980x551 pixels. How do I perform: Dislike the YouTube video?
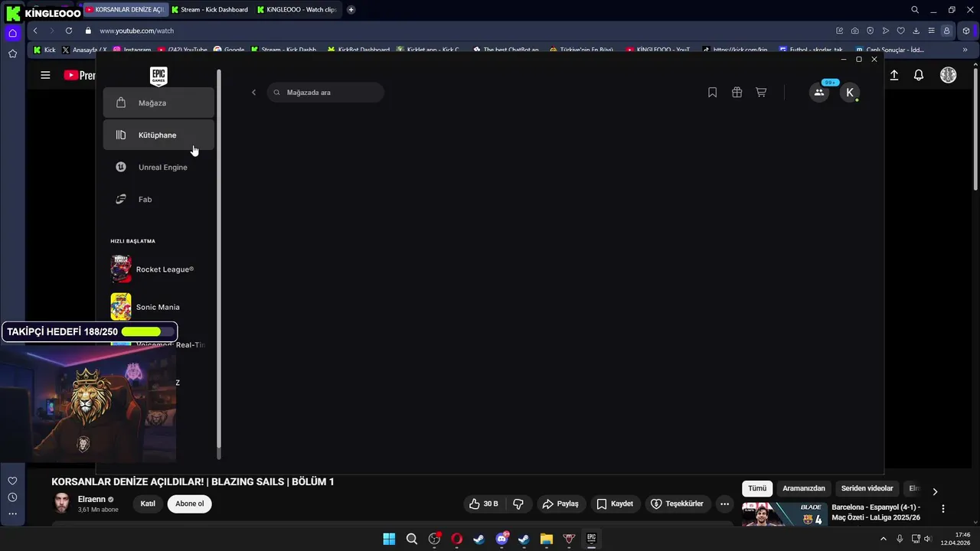[518, 504]
